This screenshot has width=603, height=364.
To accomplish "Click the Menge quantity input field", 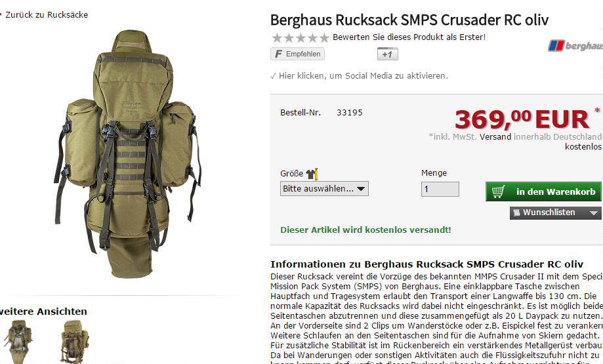I will (x=440, y=189).
